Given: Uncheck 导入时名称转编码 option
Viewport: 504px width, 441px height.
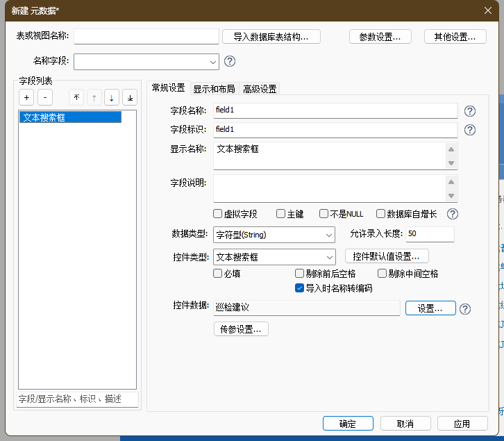Looking at the screenshot, I should [x=300, y=288].
